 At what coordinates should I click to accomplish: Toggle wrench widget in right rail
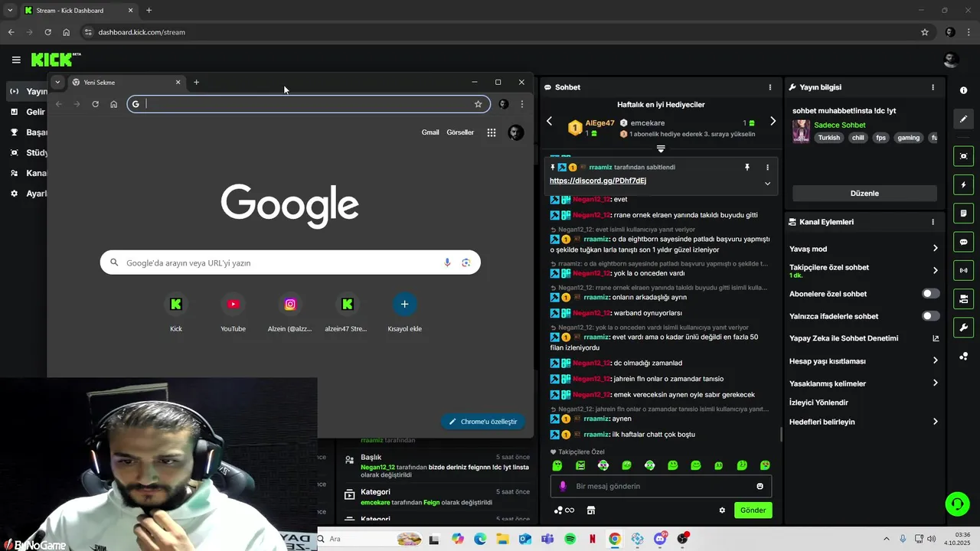click(x=963, y=328)
